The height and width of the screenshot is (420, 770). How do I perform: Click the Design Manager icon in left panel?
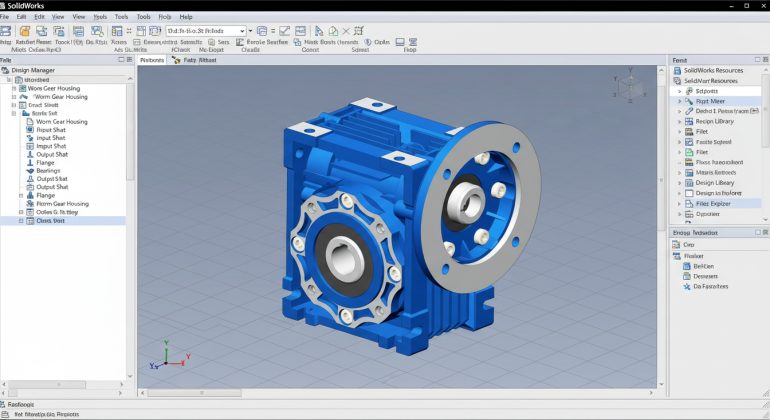[x=8, y=71]
